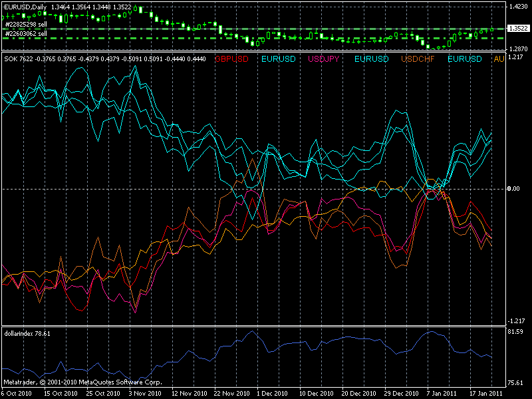Click the 1 Dec 2010 date label

coord(272,394)
